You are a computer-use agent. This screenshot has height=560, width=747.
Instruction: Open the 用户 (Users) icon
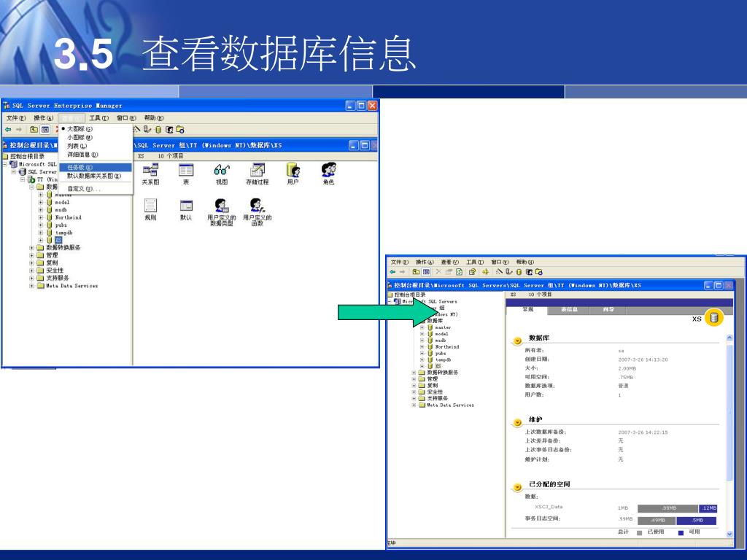point(293,174)
